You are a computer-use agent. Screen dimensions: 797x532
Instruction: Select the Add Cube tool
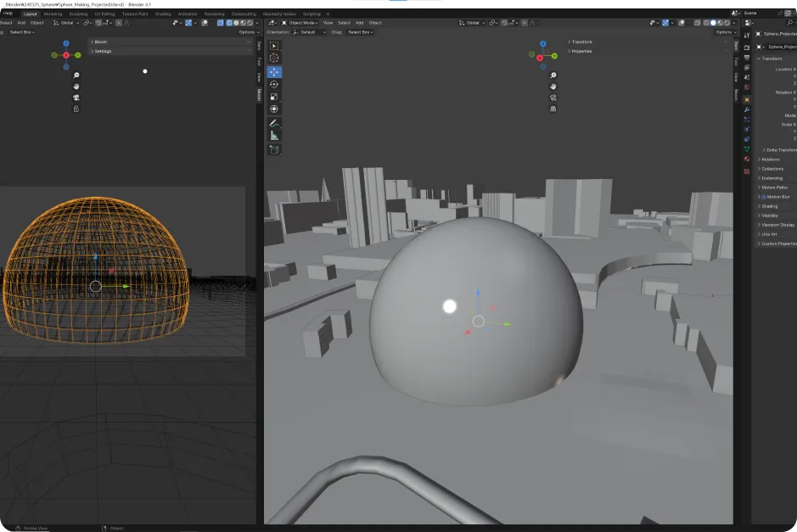[x=274, y=149]
